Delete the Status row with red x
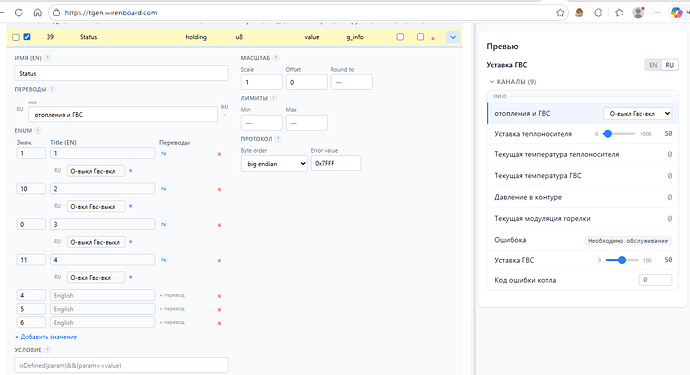This screenshot has height=375, width=690. [433, 38]
